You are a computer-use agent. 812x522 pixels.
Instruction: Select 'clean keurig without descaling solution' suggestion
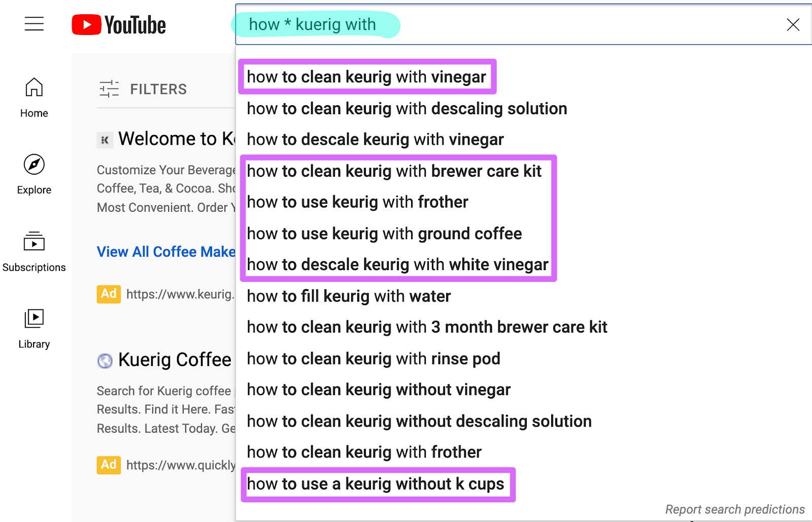point(419,421)
